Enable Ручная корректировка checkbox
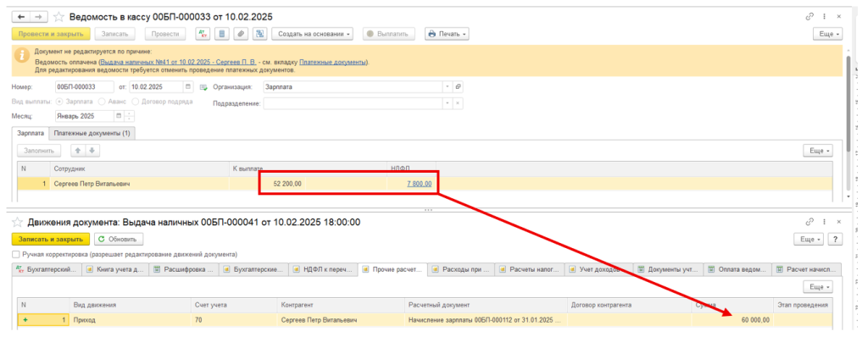This screenshot has width=868, height=337. [x=15, y=255]
